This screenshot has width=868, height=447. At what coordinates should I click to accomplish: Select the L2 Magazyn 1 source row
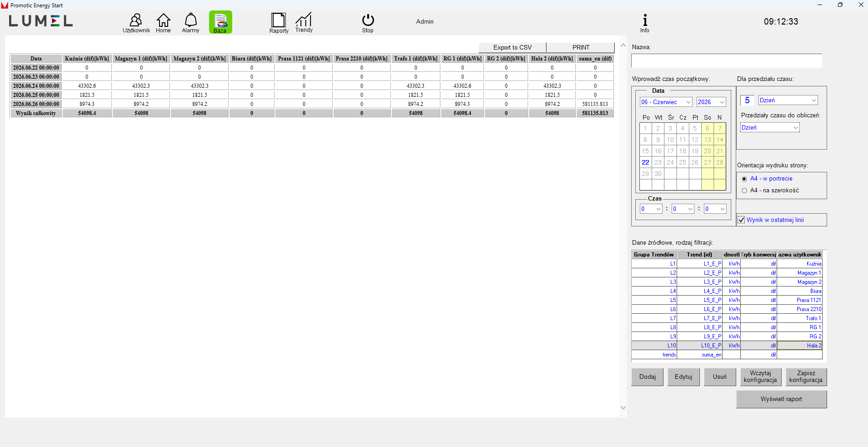click(727, 273)
